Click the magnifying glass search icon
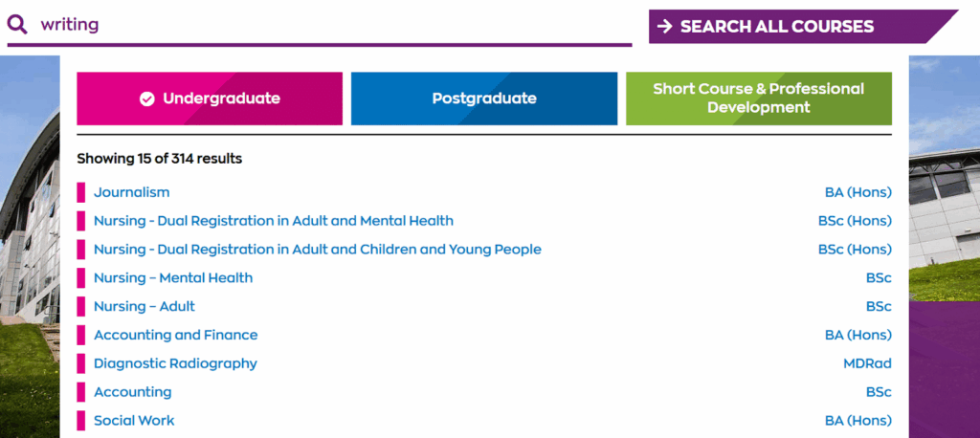This screenshot has height=438, width=980. tap(17, 25)
